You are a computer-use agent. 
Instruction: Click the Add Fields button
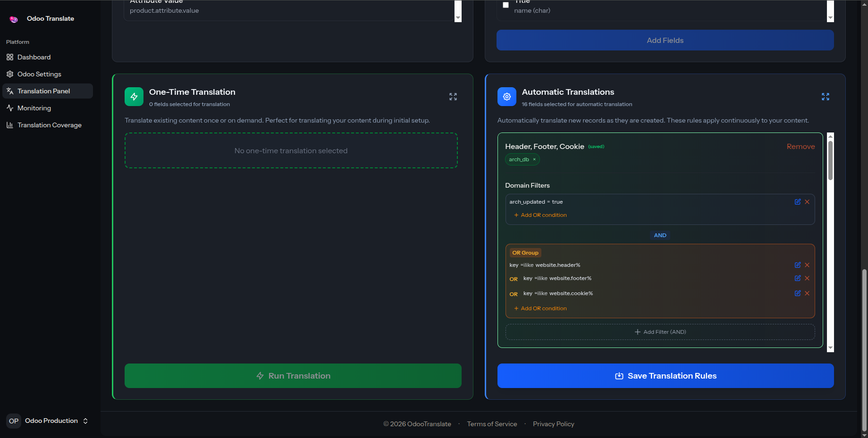click(665, 41)
